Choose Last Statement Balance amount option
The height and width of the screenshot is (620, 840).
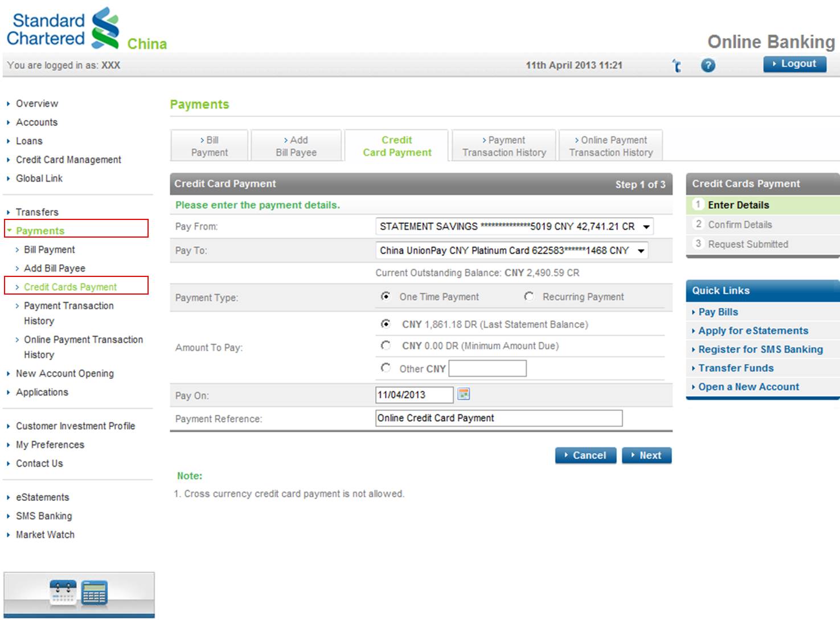point(386,324)
